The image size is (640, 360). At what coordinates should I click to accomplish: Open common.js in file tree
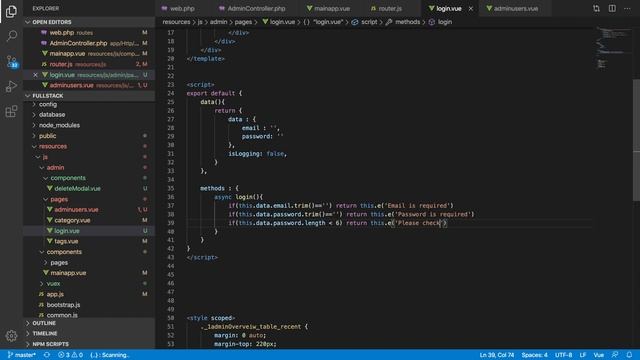coord(62,315)
